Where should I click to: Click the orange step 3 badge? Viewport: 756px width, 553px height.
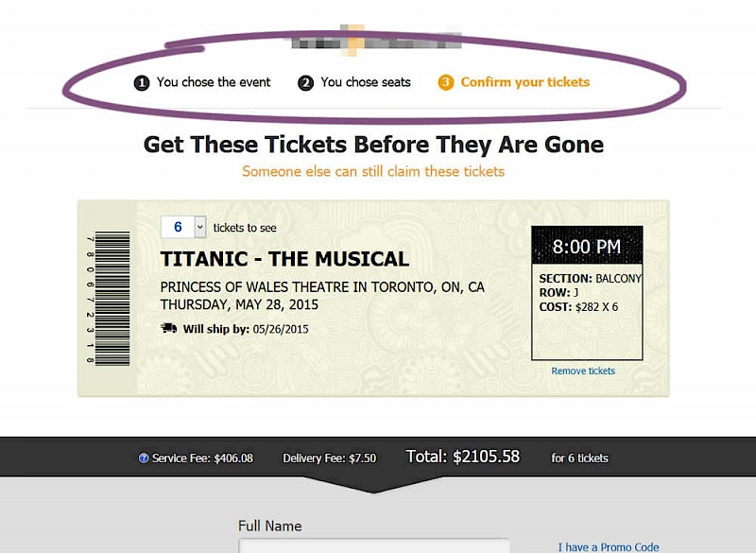point(446,83)
